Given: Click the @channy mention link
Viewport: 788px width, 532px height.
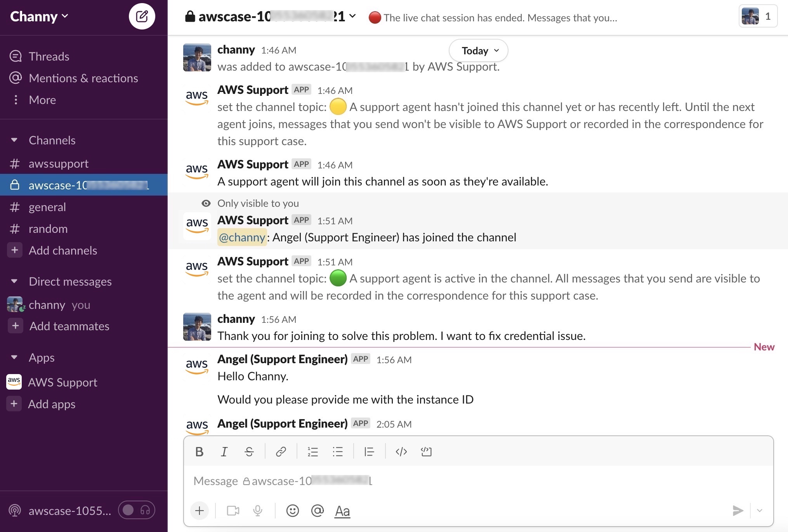Looking at the screenshot, I should coord(242,237).
